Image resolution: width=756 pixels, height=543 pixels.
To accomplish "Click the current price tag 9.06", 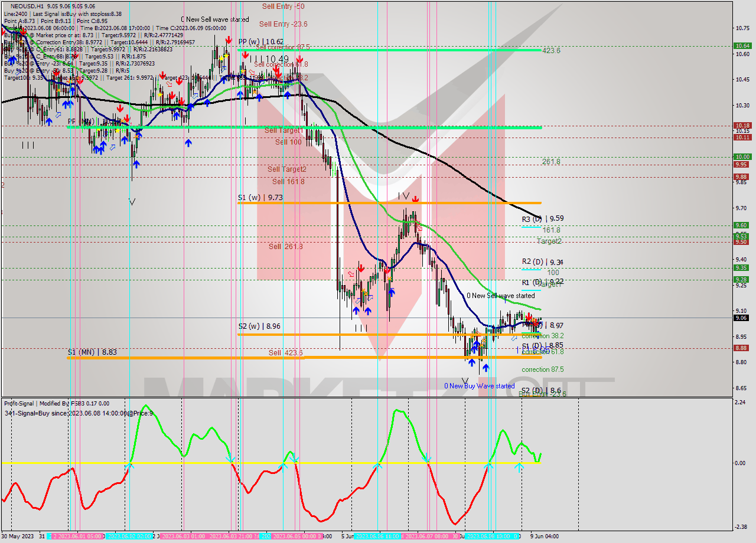I will pyautogui.click(x=742, y=318).
